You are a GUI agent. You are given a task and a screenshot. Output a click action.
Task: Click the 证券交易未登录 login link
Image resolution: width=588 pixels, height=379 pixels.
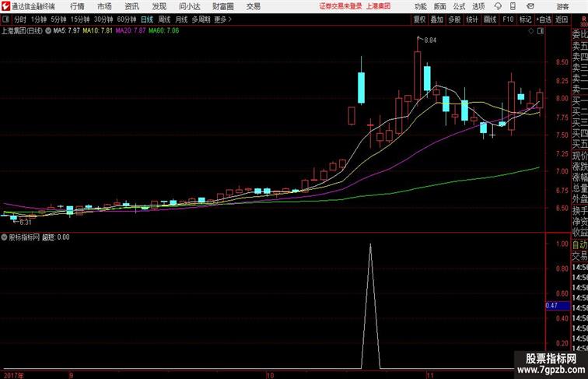[341, 6]
